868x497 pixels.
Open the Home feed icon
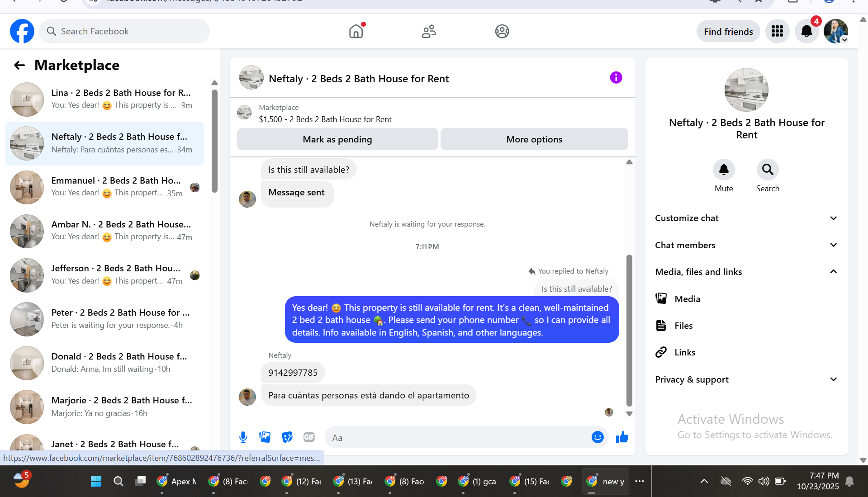[356, 31]
